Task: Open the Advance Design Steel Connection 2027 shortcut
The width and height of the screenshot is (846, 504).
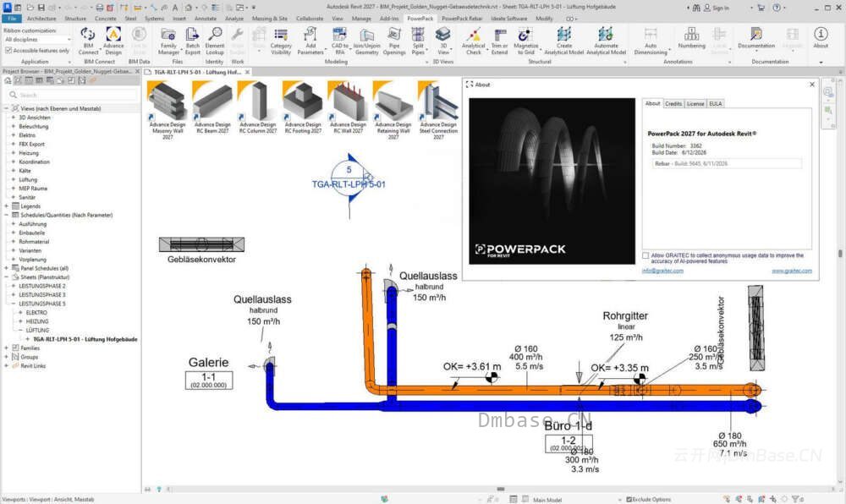Action: 438,110
